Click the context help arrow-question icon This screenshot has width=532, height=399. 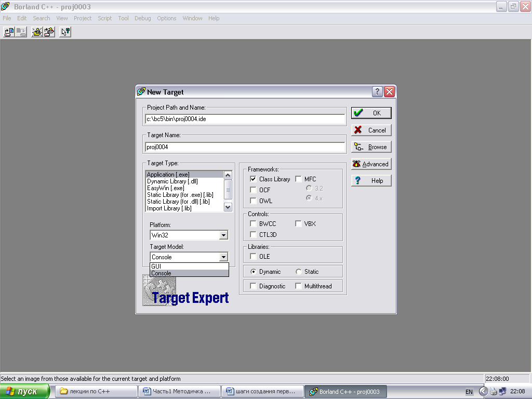coord(65,32)
